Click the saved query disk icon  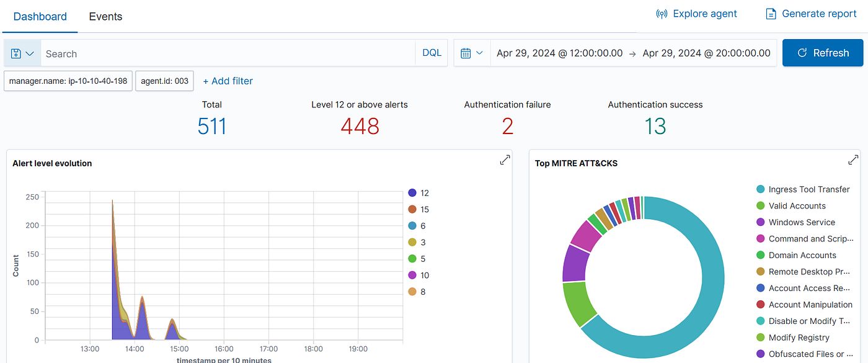[16, 53]
